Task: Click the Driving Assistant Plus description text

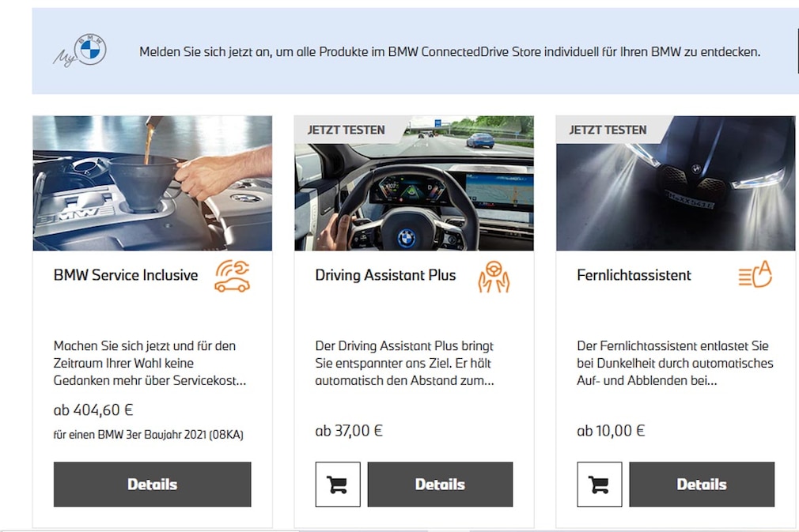Action: pyautogui.click(x=404, y=363)
